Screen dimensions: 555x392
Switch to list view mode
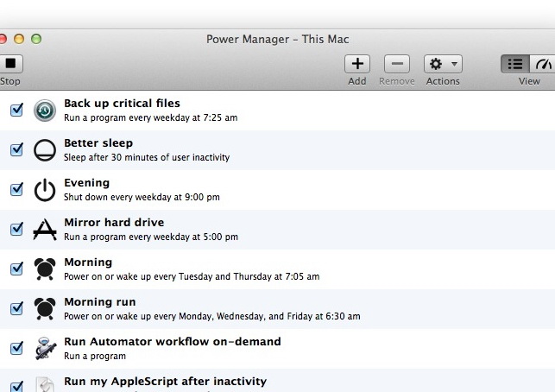click(515, 64)
